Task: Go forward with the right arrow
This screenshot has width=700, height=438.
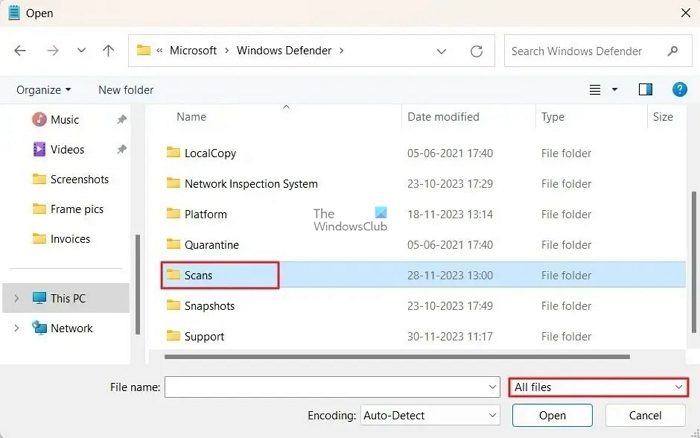Action: coord(53,51)
